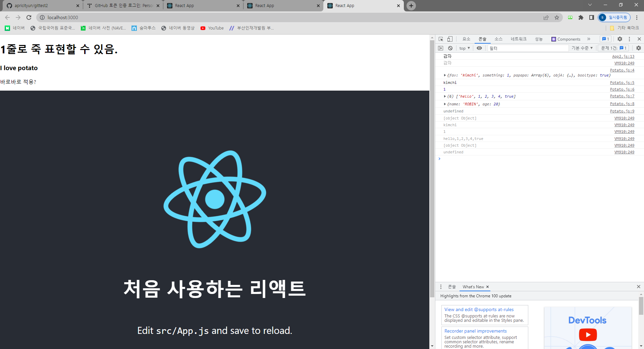This screenshot has width=644, height=349.
Task: Toggle the live expression eye icon
Action: [x=479, y=48]
